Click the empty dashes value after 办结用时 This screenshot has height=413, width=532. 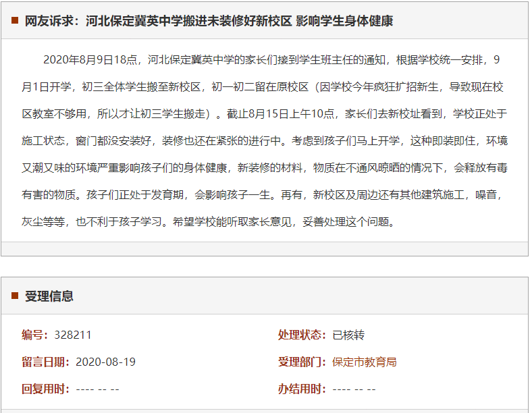[354, 389]
